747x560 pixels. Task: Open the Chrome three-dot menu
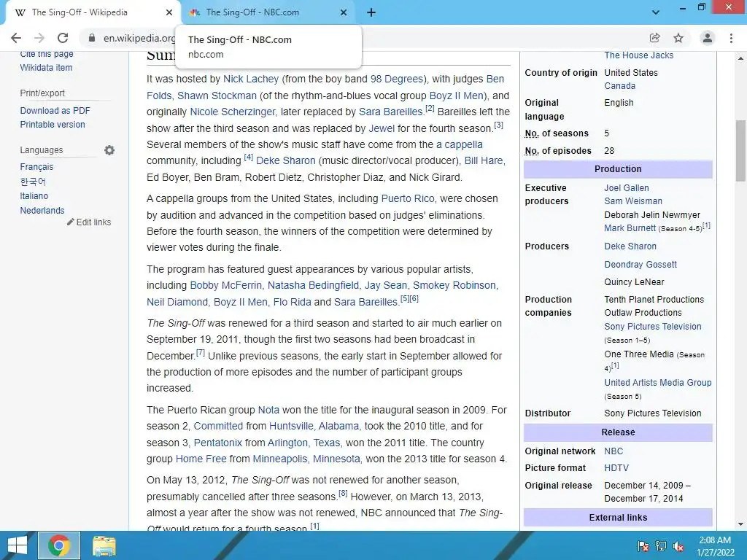(731, 38)
